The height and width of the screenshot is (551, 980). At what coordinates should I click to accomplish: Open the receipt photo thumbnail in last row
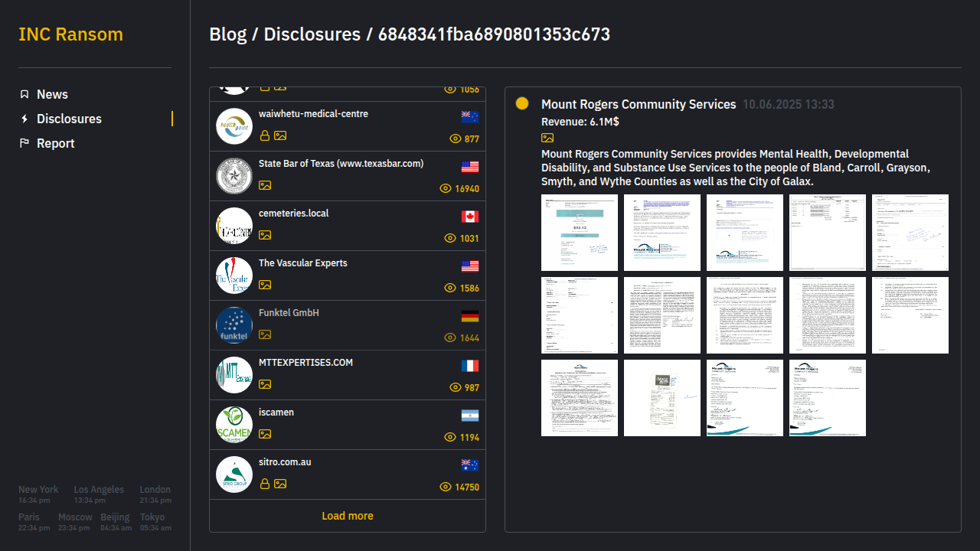click(662, 398)
